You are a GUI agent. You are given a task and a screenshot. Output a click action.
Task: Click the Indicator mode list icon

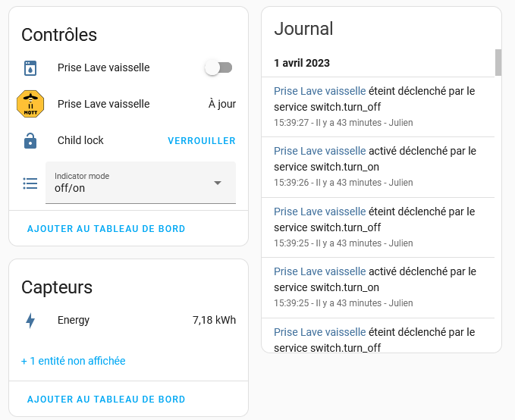tap(30, 183)
